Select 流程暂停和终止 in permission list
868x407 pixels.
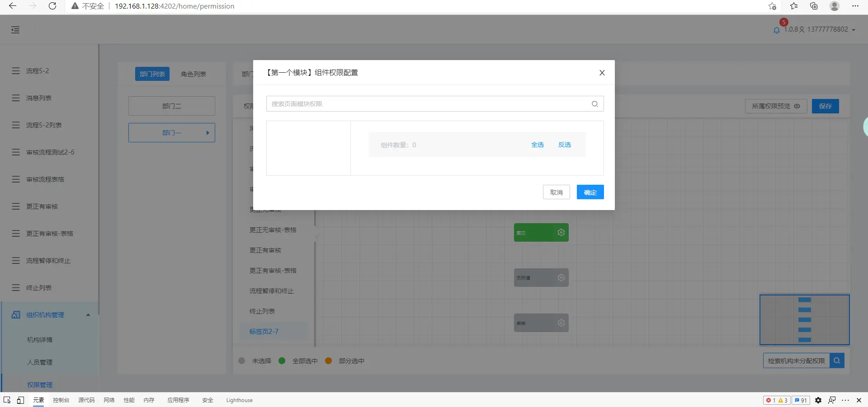[272, 291]
